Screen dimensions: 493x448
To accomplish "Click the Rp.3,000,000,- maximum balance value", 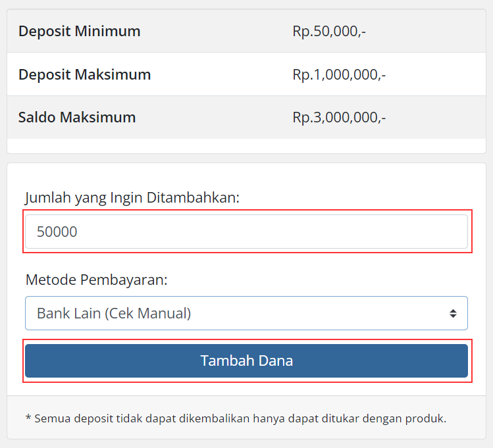I will (x=339, y=118).
